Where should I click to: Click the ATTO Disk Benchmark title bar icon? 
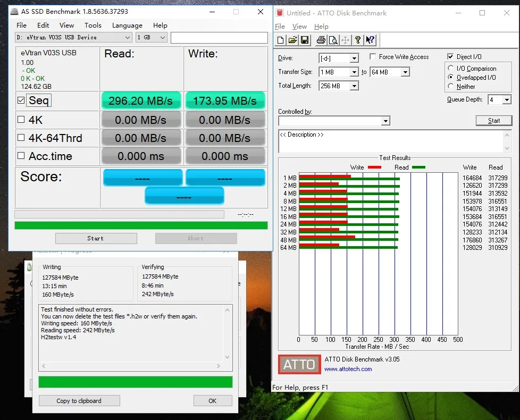pyautogui.click(x=280, y=13)
